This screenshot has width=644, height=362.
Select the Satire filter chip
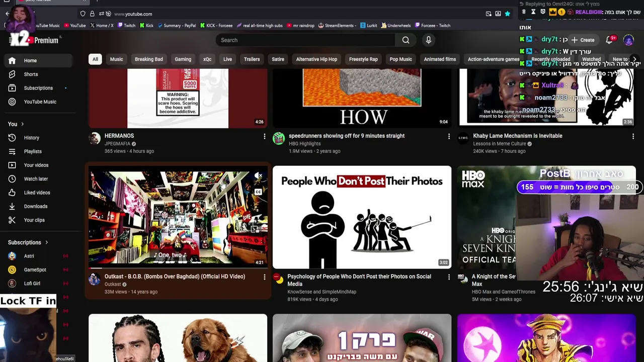[278, 59]
